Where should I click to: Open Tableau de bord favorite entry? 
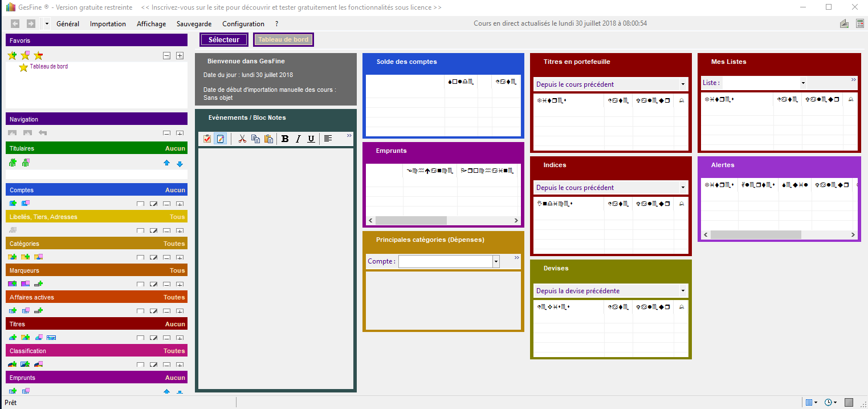(48, 67)
